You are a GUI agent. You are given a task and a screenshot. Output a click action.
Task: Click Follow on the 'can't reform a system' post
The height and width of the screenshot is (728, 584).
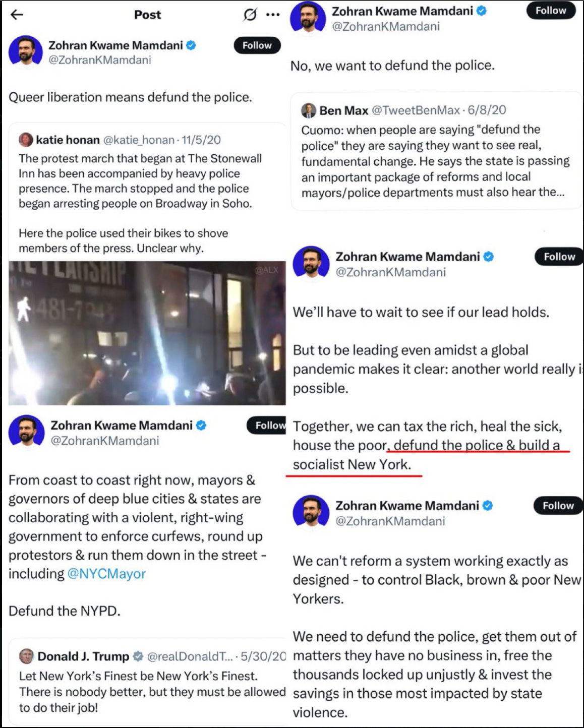558,506
